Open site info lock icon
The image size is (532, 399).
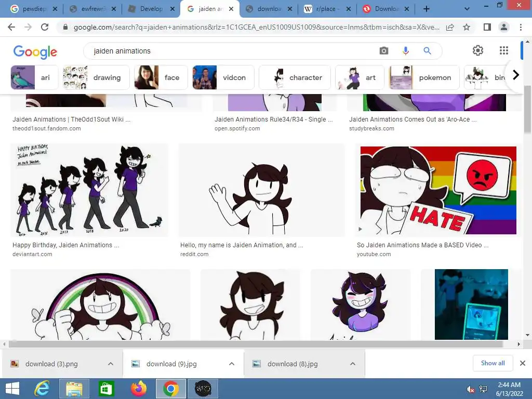tap(65, 27)
